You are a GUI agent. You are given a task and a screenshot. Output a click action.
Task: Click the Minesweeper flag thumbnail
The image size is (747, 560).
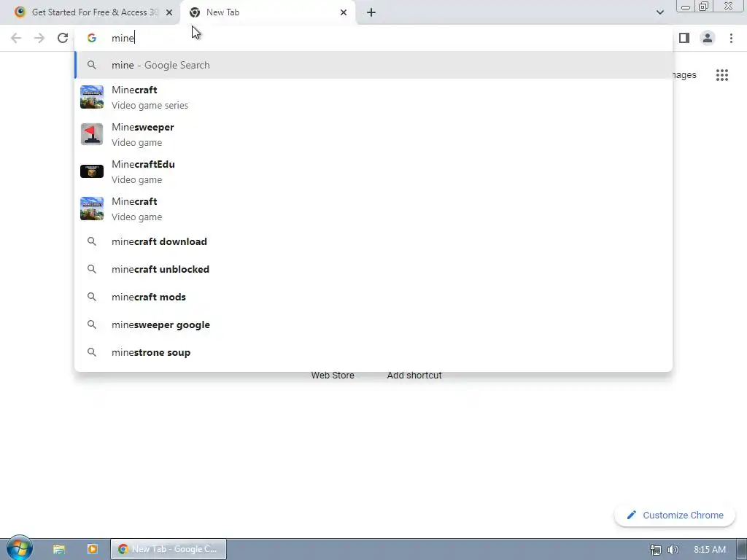[x=92, y=134]
